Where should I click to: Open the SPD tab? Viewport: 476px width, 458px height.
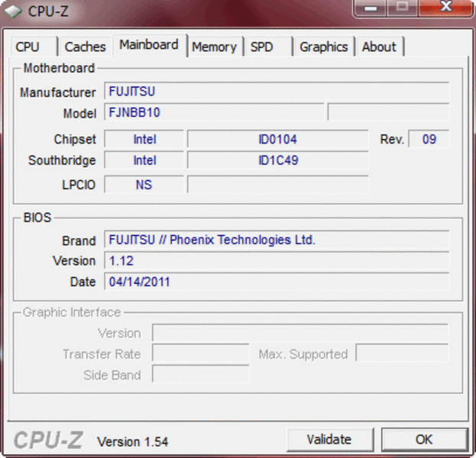point(268,47)
